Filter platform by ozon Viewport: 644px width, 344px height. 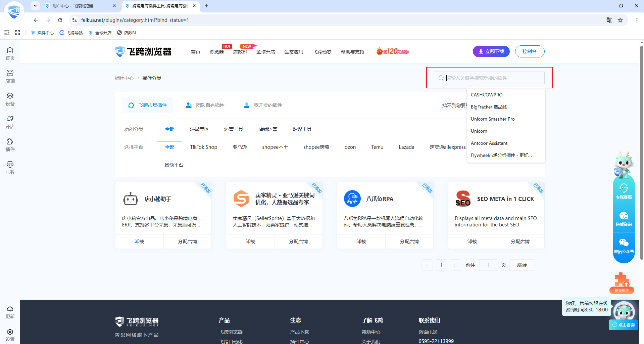pyautogui.click(x=350, y=147)
